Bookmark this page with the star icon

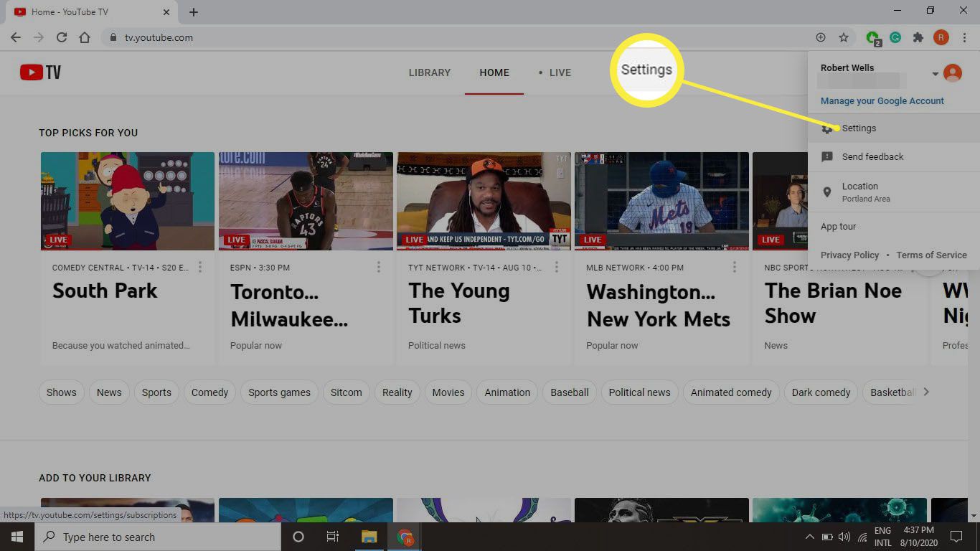[844, 37]
